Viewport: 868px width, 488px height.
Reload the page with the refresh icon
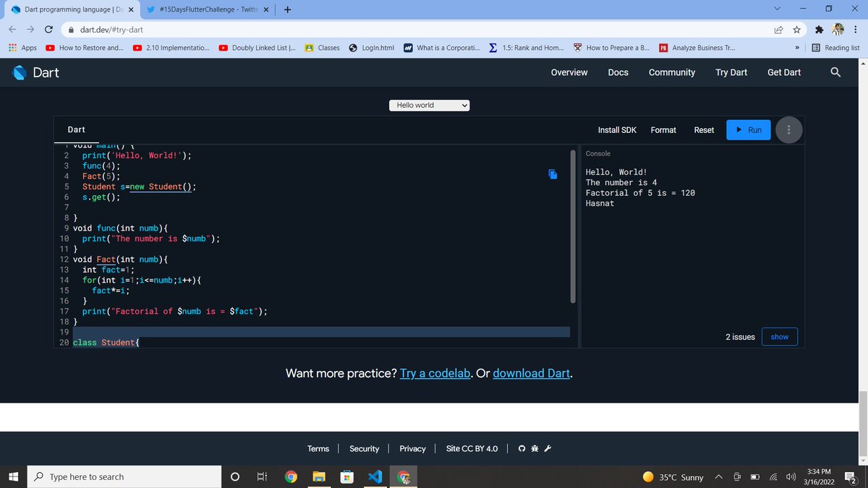click(x=48, y=30)
